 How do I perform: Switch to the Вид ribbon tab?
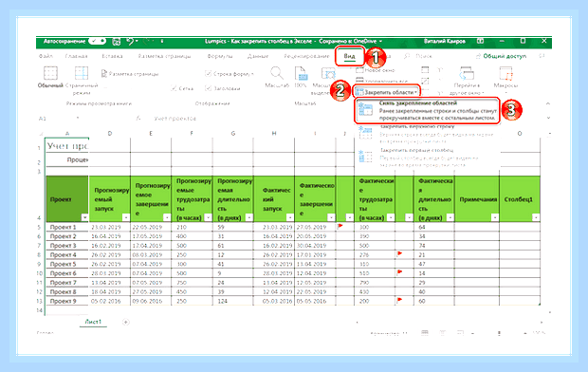tap(350, 56)
